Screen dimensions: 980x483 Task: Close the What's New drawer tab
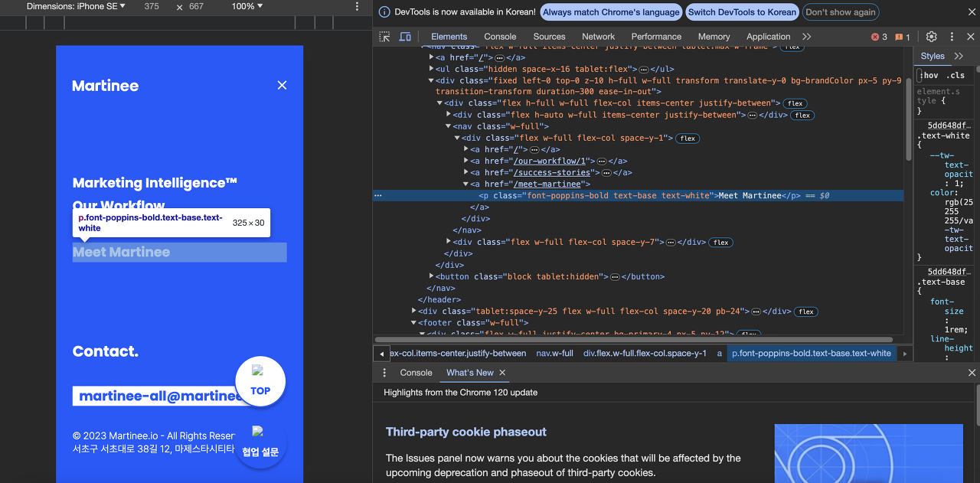click(502, 373)
